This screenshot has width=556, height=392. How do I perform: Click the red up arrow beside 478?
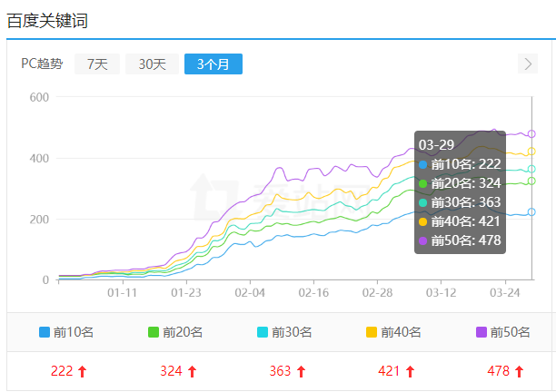point(519,371)
